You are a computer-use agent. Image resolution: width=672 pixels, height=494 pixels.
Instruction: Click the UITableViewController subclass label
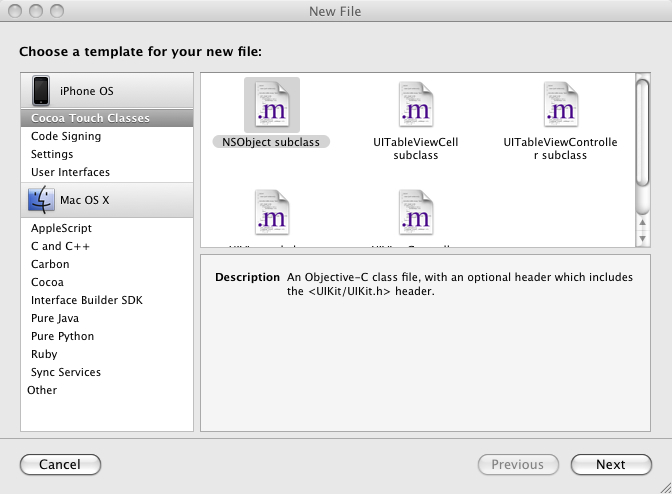[561, 148]
